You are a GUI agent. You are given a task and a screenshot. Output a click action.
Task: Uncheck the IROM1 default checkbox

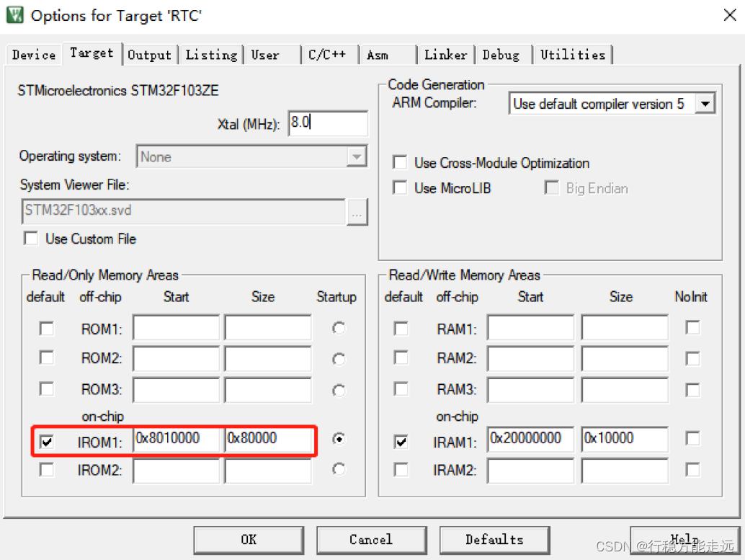47,442
